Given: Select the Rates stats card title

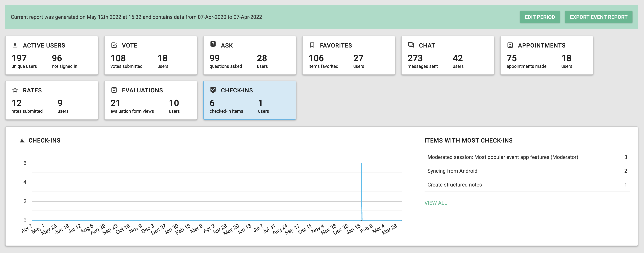Looking at the screenshot, I should (32, 90).
